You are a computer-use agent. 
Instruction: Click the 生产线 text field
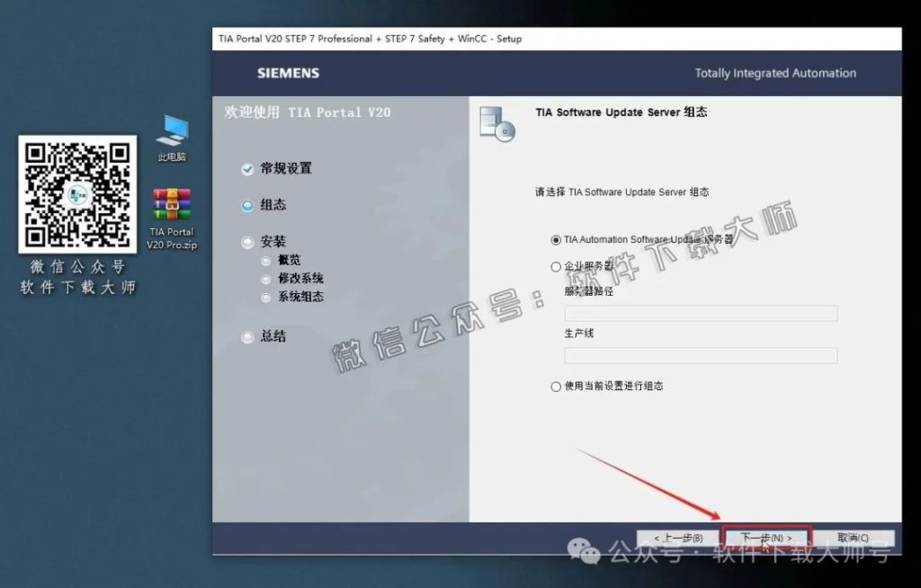click(x=700, y=355)
